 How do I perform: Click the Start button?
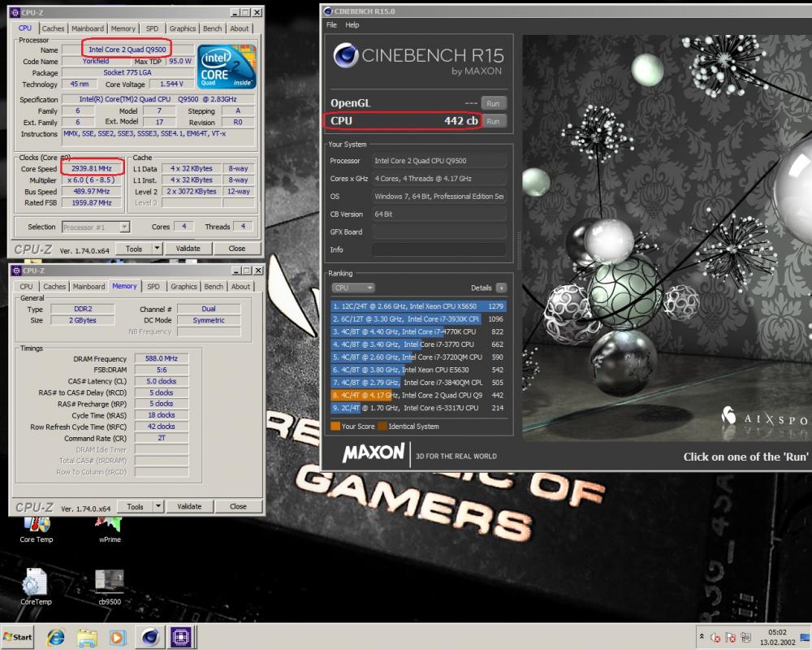click(x=17, y=637)
